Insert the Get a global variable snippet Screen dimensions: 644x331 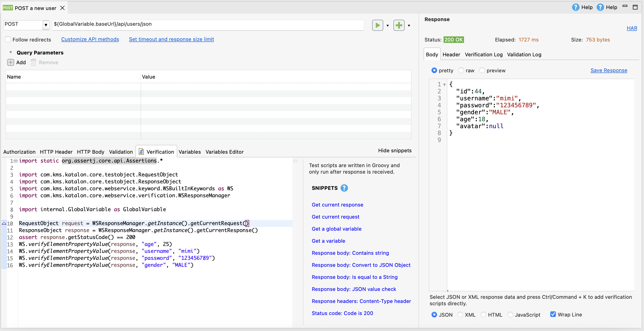pyautogui.click(x=337, y=229)
